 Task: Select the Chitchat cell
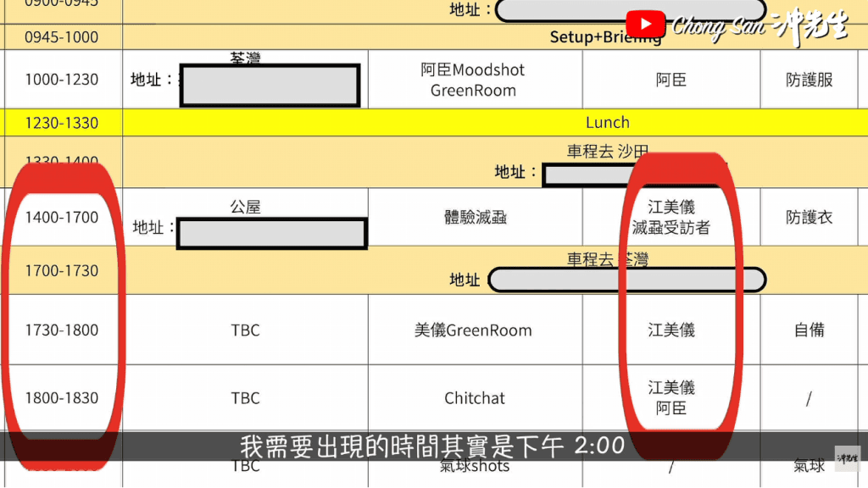click(475, 398)
